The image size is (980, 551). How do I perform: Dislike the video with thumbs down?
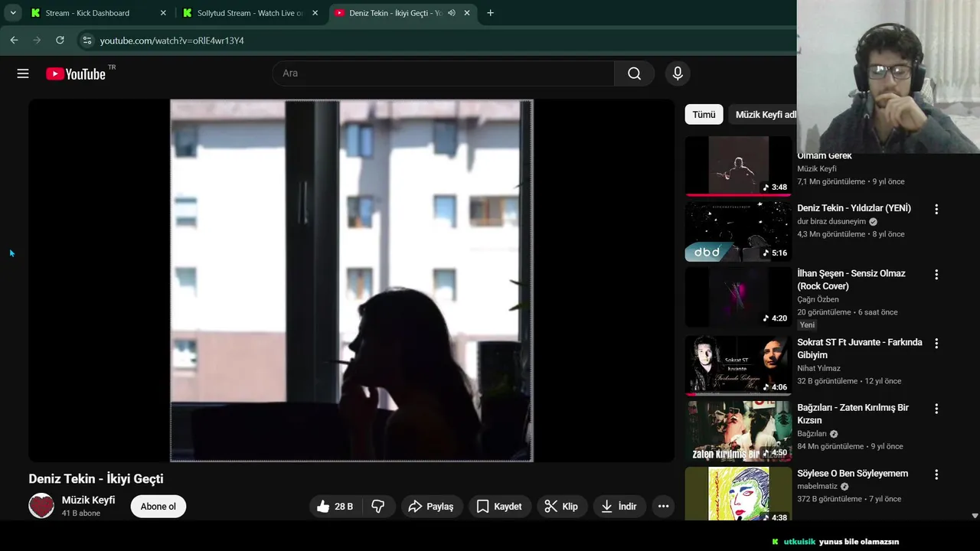[x=378, y=507]
